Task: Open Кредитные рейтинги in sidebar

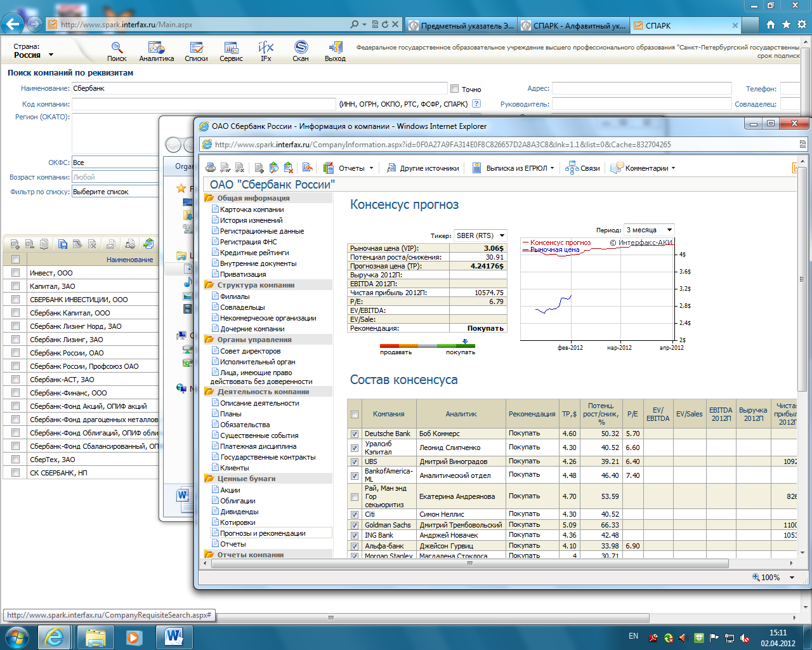Action: [x=254, y=253]
